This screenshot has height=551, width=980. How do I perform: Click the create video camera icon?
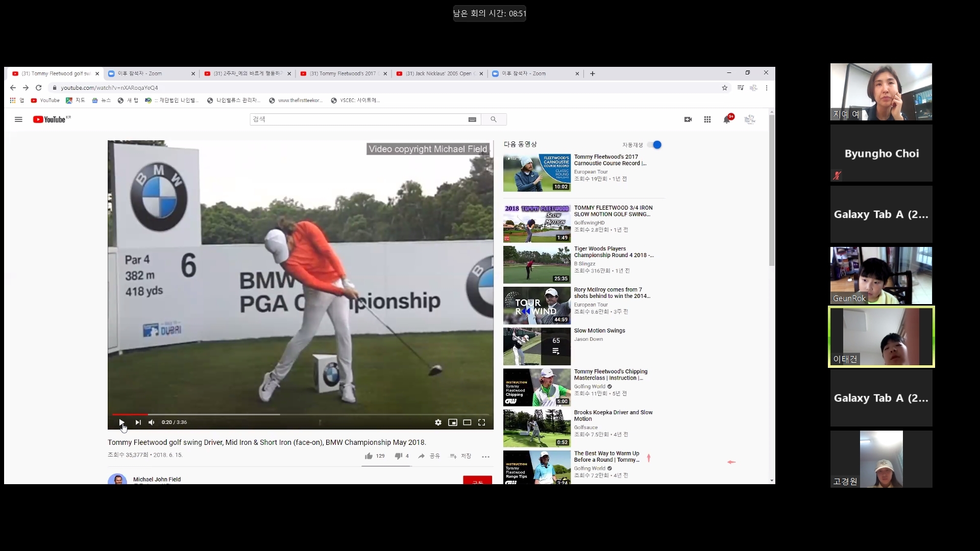coord(688,119)
